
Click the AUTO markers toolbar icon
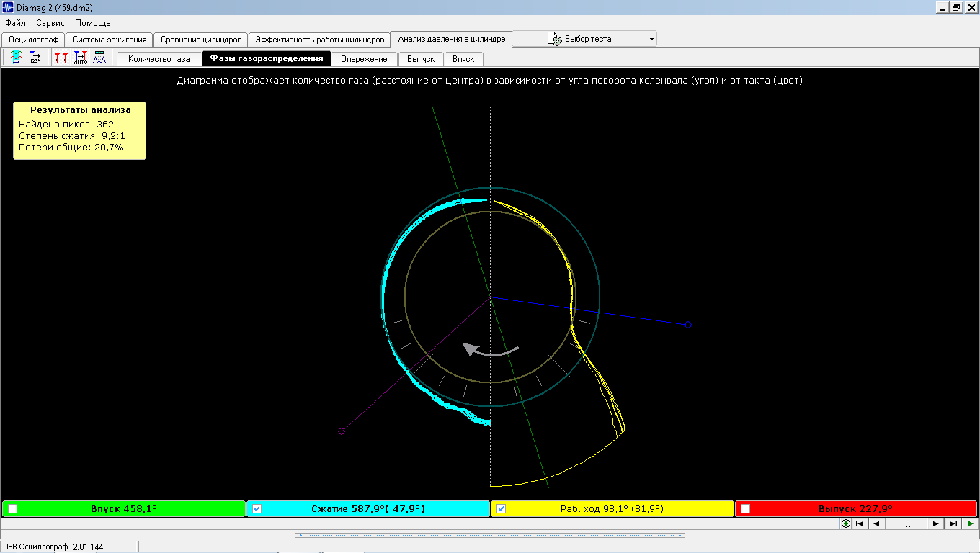[x=81, y=58]
